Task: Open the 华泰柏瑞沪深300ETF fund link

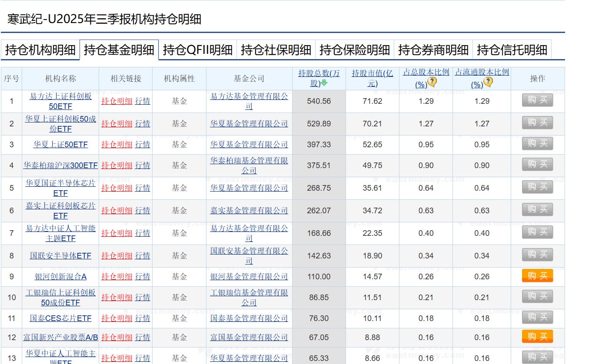Action: point(60,165)
